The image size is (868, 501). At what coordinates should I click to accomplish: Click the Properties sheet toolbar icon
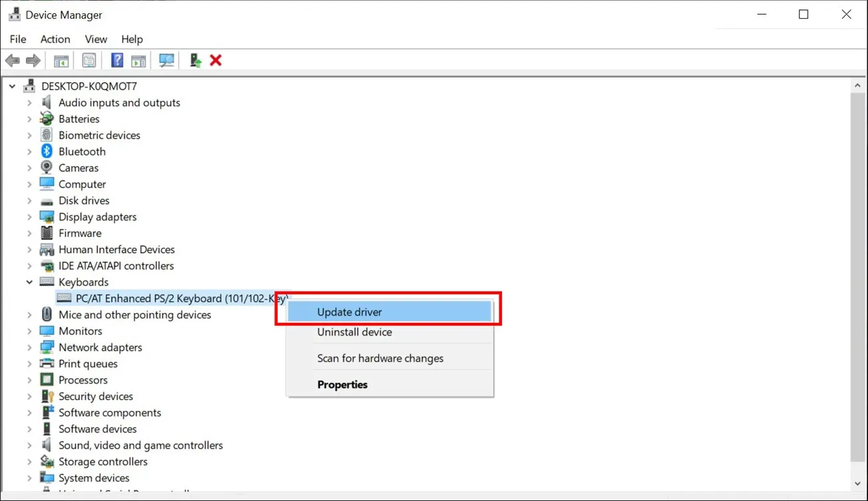point(89,61)
